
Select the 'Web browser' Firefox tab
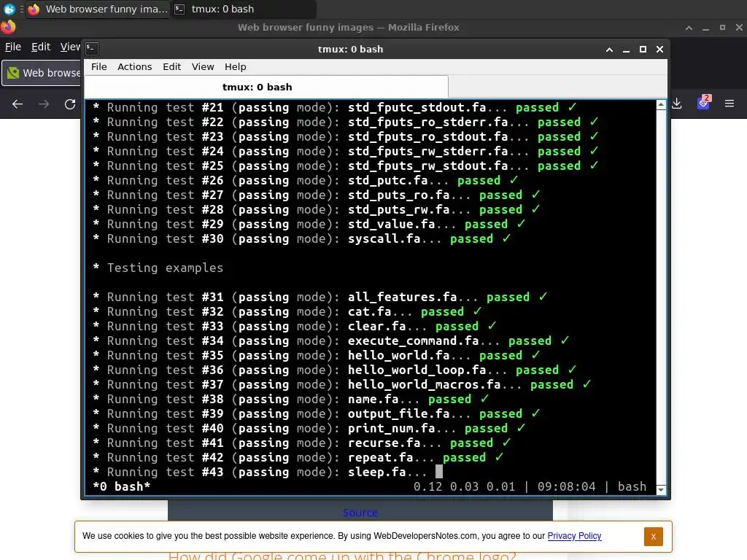(42, 73)
